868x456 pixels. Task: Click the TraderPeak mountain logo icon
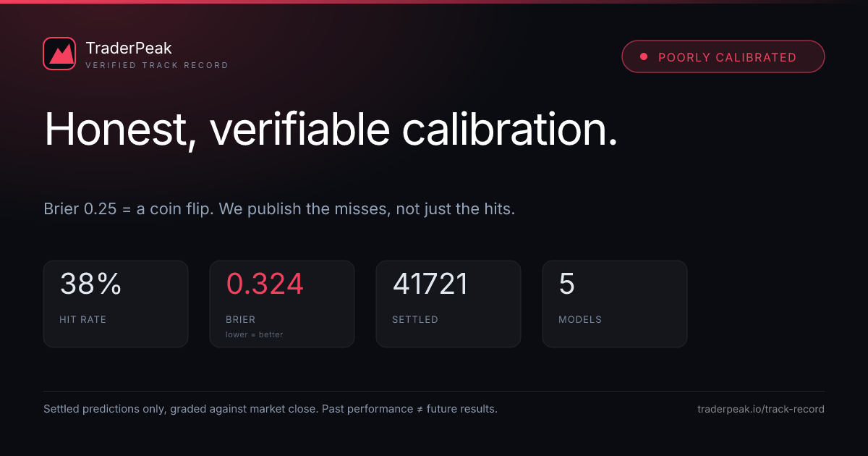pos(59,54)
